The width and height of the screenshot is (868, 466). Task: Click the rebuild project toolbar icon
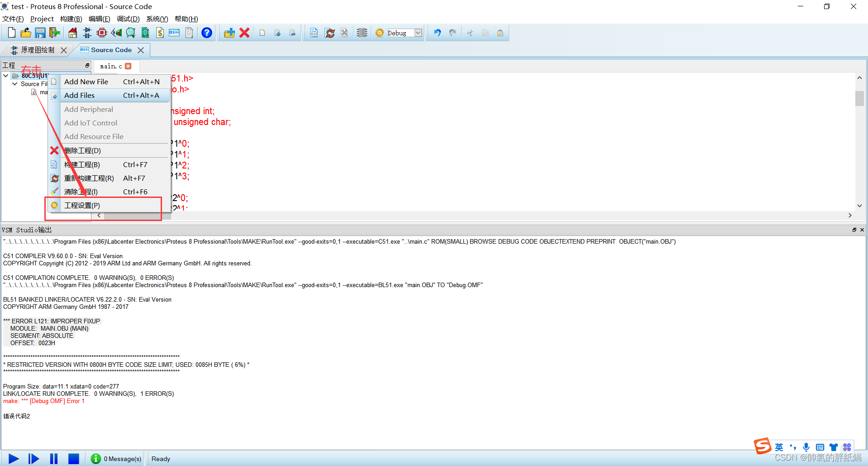tap(330, 33)
